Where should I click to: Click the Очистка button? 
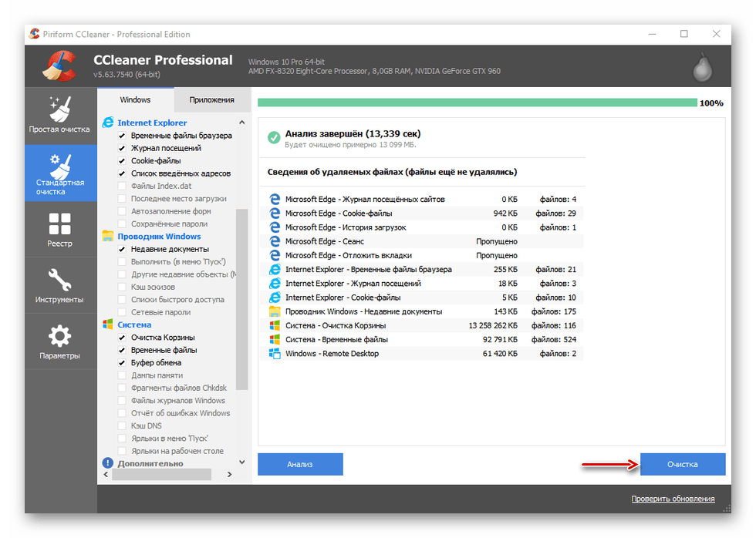click(683, 464)
